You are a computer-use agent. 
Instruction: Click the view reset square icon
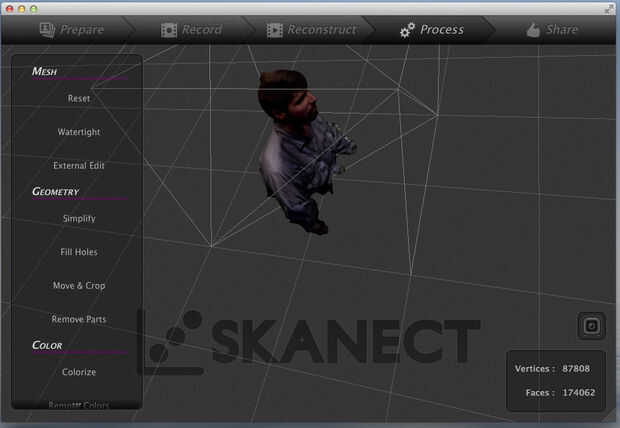(x=592, y=326)
